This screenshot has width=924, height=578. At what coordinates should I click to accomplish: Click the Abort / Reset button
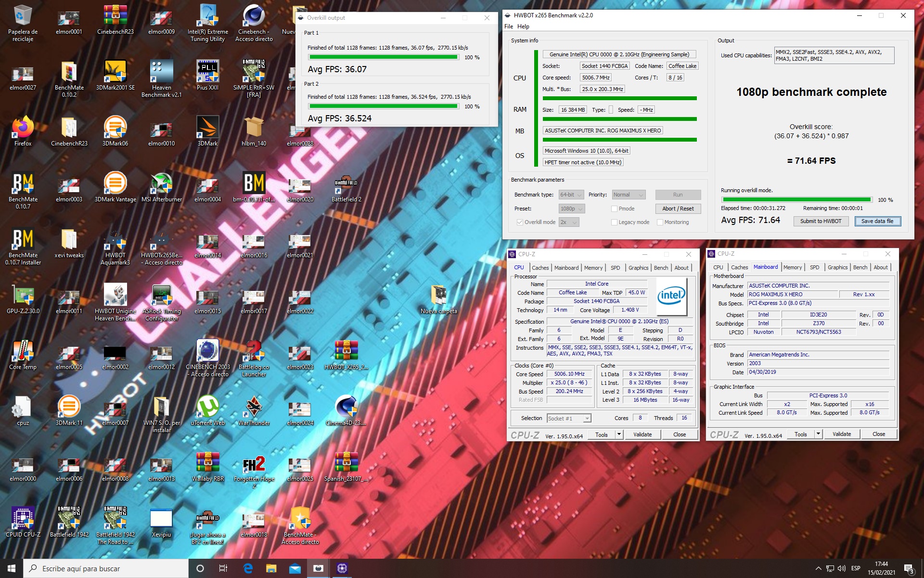pos(678,209)
